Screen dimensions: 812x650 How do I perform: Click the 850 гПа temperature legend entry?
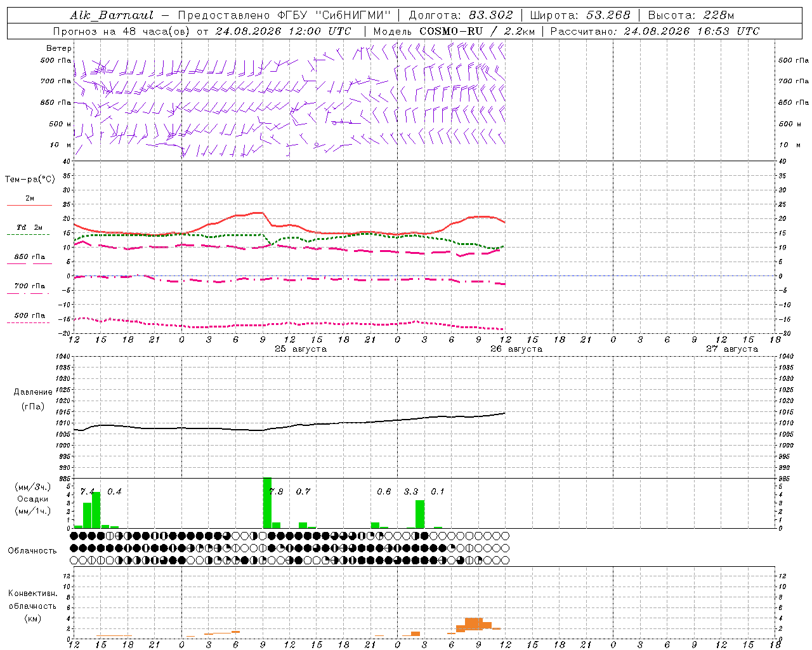[x=29, y=260]
